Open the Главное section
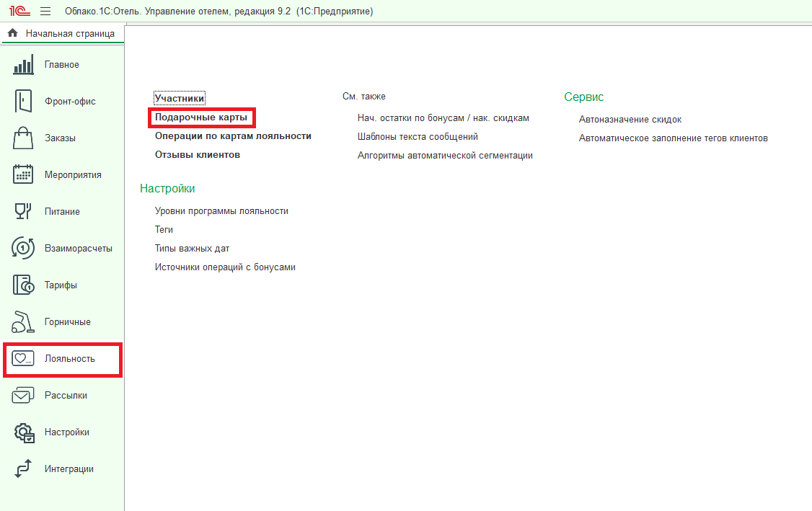 61,65
